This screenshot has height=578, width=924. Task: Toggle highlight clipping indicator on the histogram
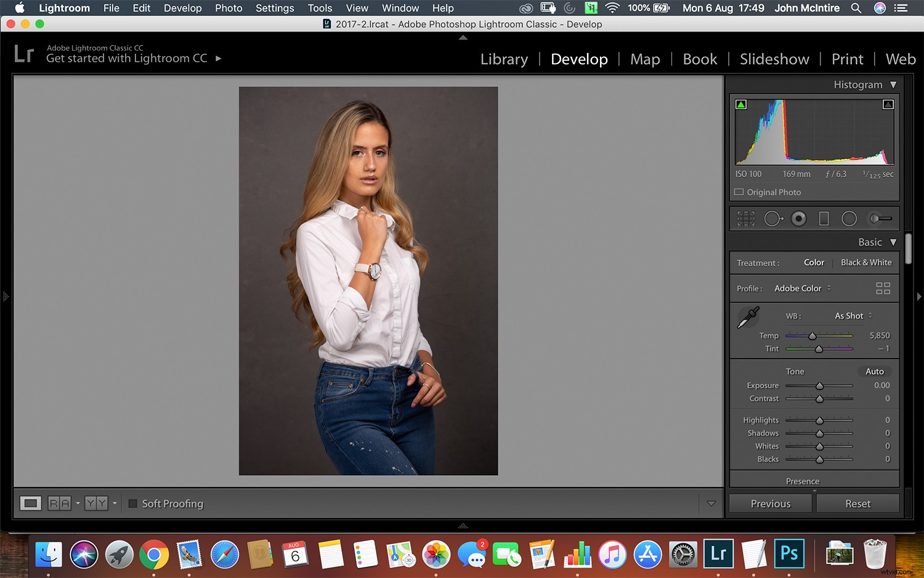pos(888,104)
